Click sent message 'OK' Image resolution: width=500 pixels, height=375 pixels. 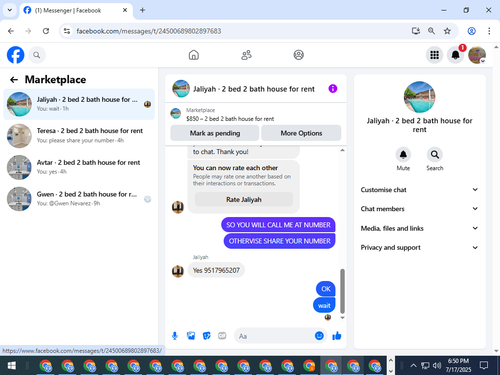pos(326,289)
